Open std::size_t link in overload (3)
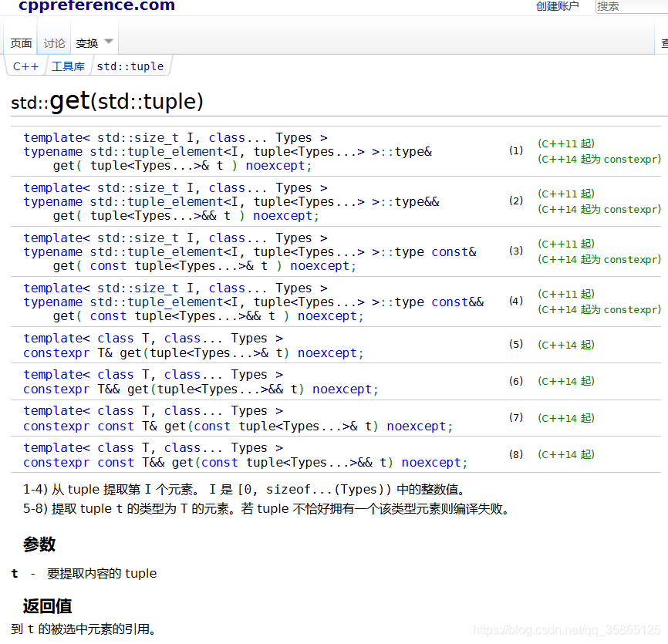Viewport: 668px width, 644px height. pyautogui.click(x=137, y=238)
